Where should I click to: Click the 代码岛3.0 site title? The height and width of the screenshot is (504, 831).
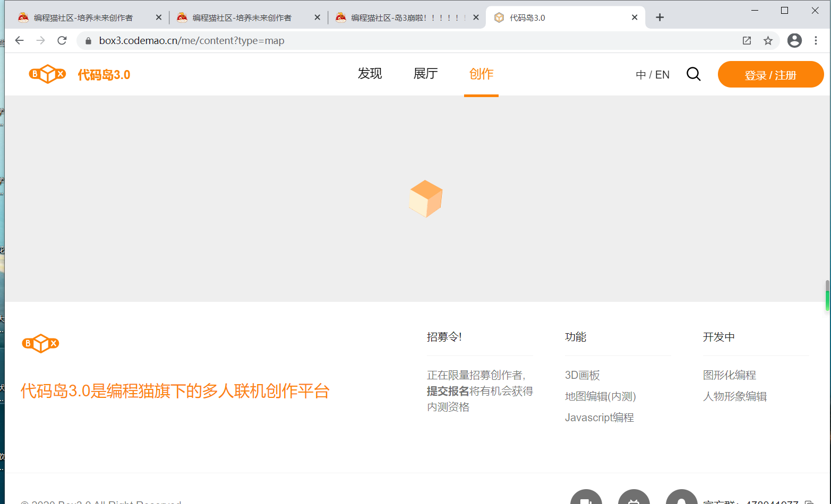104,75
